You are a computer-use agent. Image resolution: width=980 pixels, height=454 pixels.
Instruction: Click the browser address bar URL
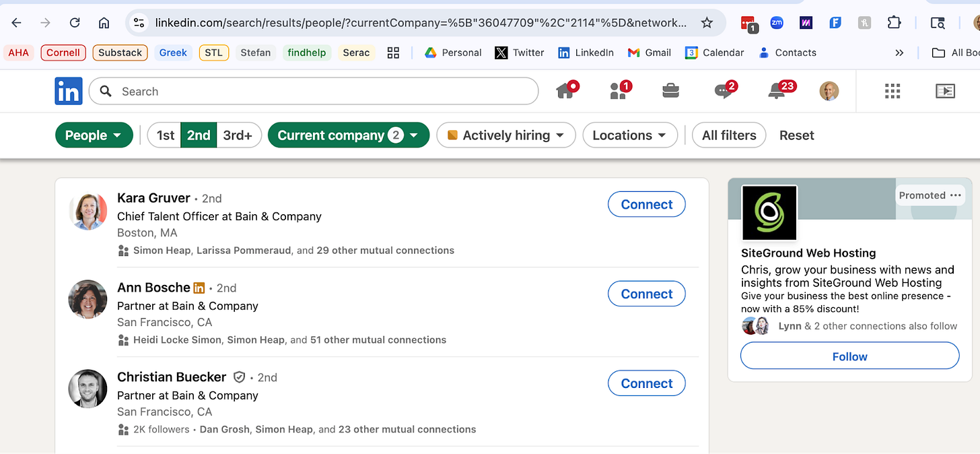click(421, 23)
